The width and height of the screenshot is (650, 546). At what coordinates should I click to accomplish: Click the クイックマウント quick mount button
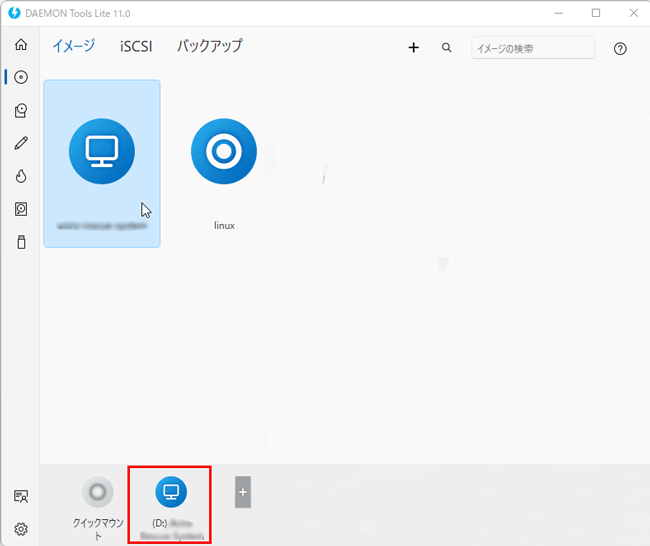(x=97, y=493)
